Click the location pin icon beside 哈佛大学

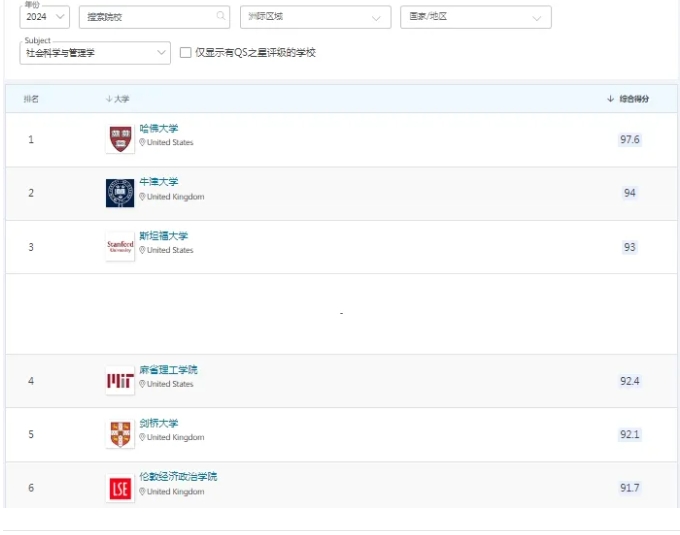142,142
